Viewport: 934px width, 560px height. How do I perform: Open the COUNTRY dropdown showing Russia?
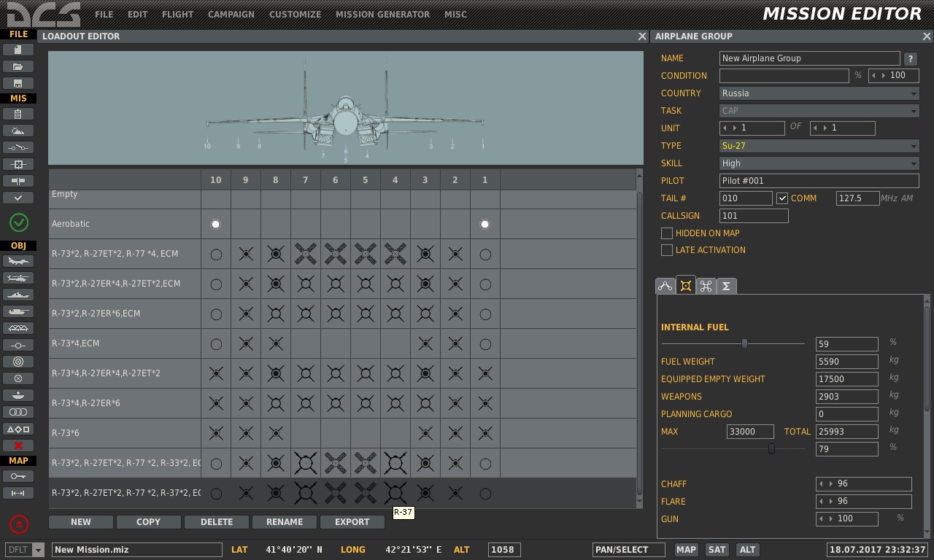click(819, 93)
